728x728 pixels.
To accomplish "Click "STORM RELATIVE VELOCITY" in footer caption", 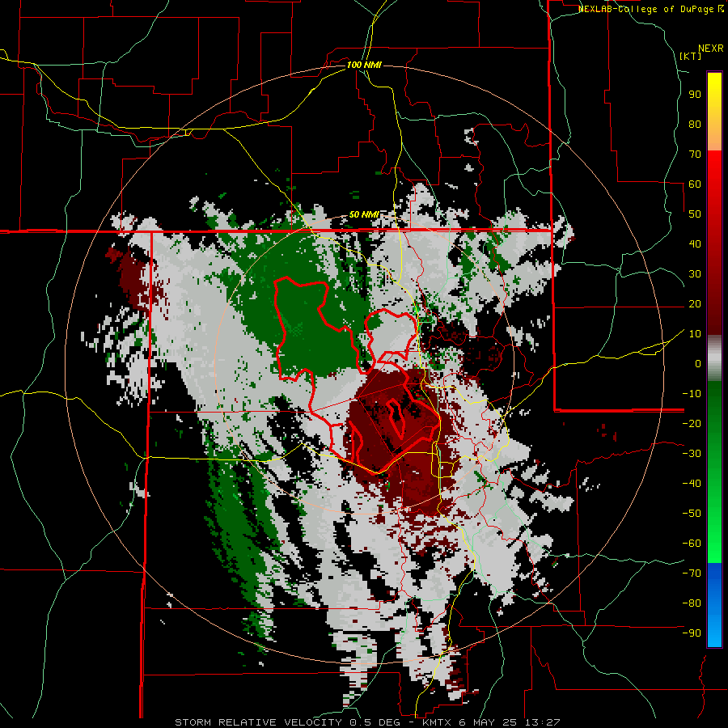I will pyautogui.click(x=258, y=722).
